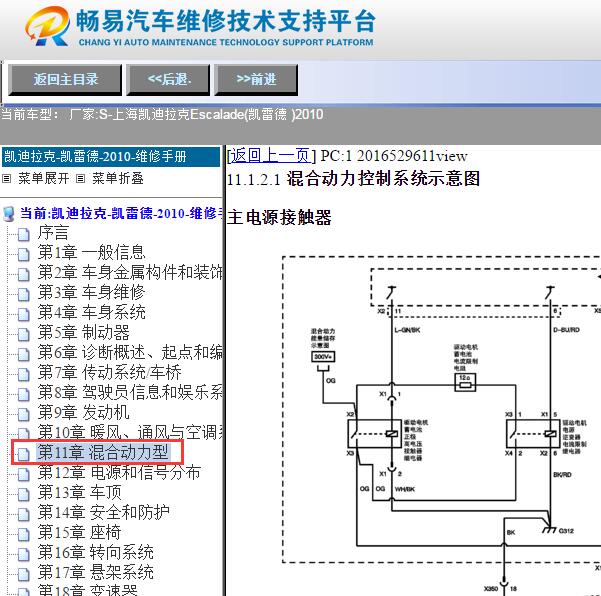Open 第3章 车身维修
Image resolution: width=601 pixels, height=596 pixels.
(91, 292)
